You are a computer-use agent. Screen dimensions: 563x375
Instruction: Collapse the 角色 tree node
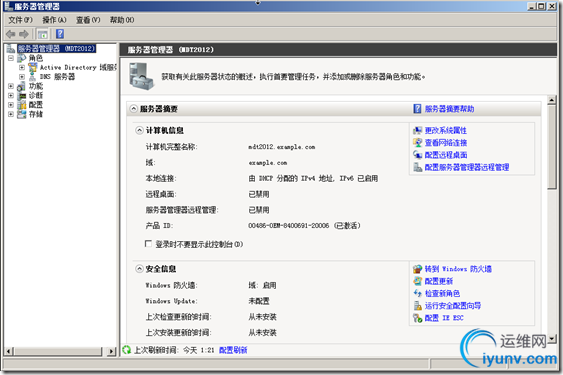pyautogui.click(x=11, y=58)
